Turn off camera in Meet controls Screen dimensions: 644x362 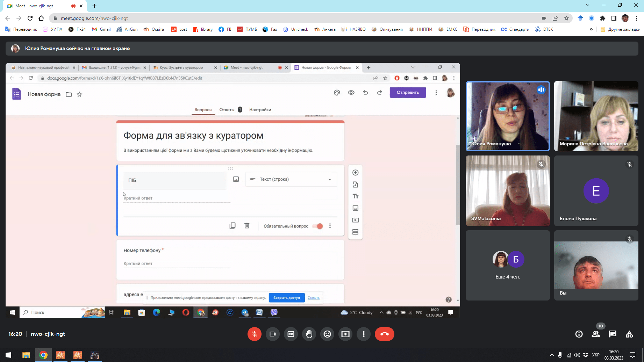273,334
